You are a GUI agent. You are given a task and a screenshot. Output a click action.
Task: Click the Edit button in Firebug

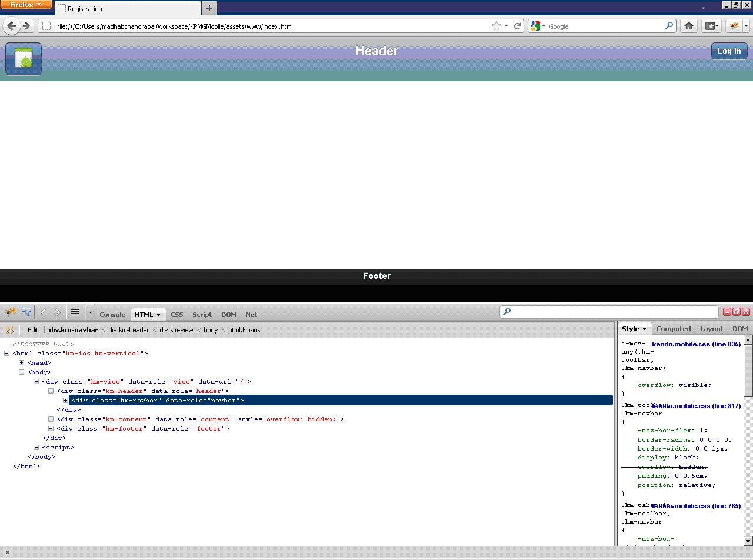click(33, 330)
